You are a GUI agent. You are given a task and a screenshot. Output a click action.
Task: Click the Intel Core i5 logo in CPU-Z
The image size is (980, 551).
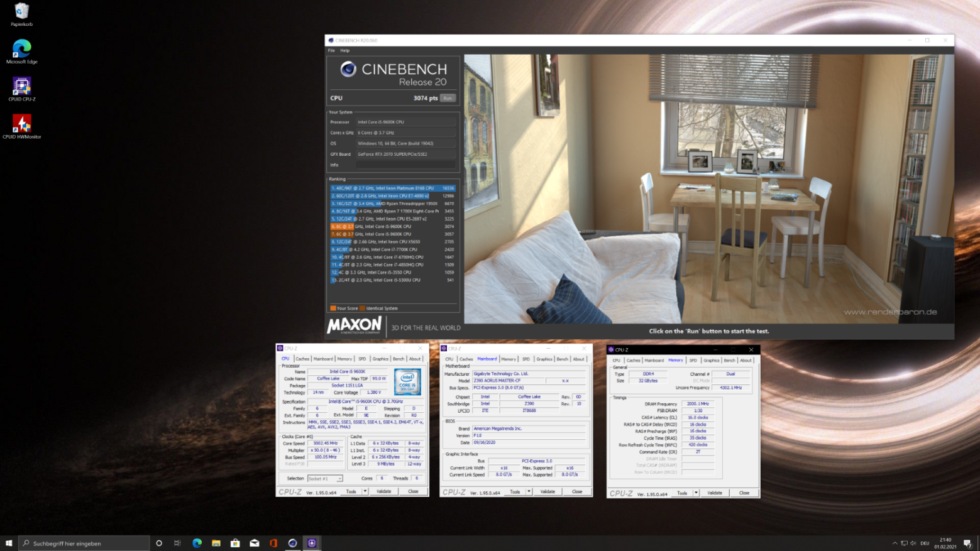tap(407, 381)
